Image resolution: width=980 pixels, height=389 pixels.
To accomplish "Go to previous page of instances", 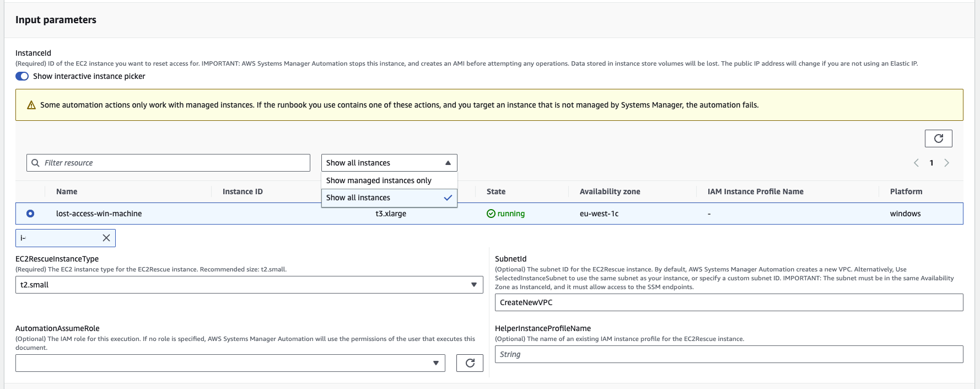I will tap(916, 163).
